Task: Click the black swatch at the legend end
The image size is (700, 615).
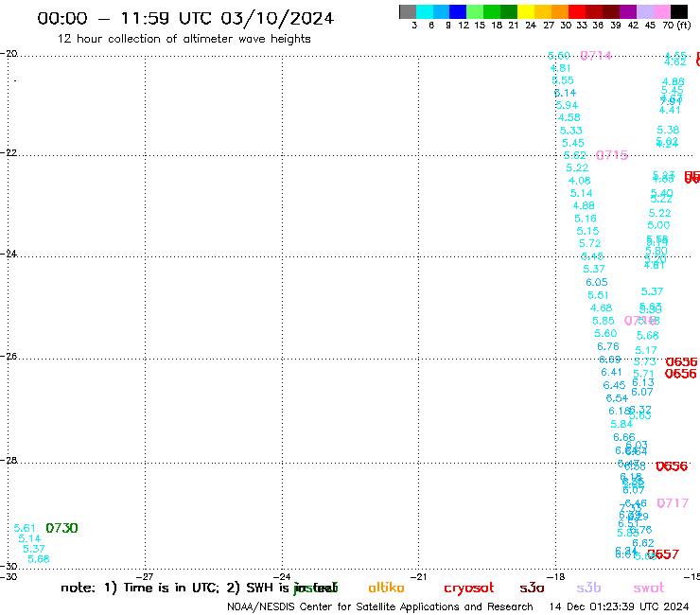Action: click(678, 11)
